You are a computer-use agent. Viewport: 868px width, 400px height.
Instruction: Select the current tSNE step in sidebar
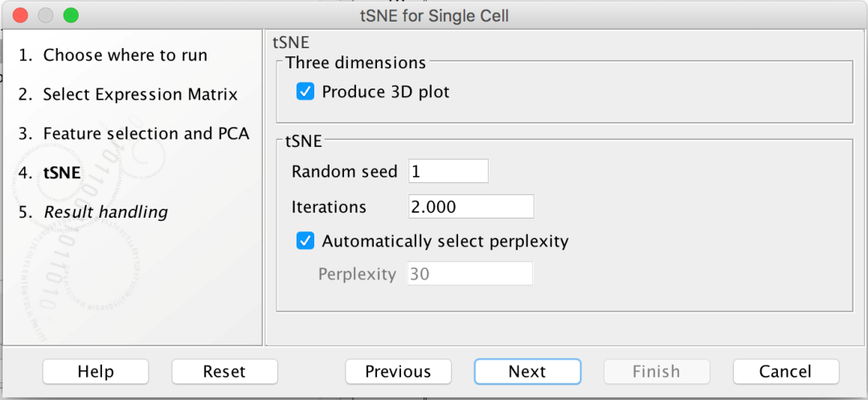pyautogui.click(x=61, y=173)
